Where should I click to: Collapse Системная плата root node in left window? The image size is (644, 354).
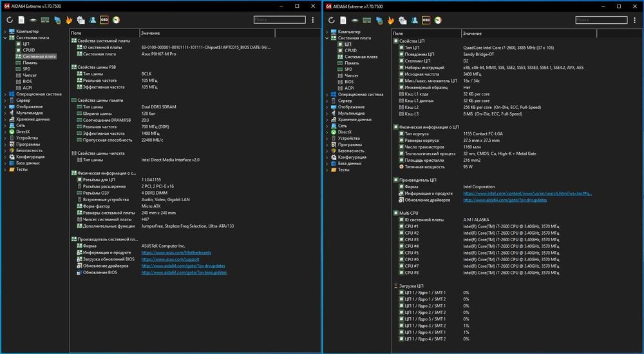tap(5, 37)
